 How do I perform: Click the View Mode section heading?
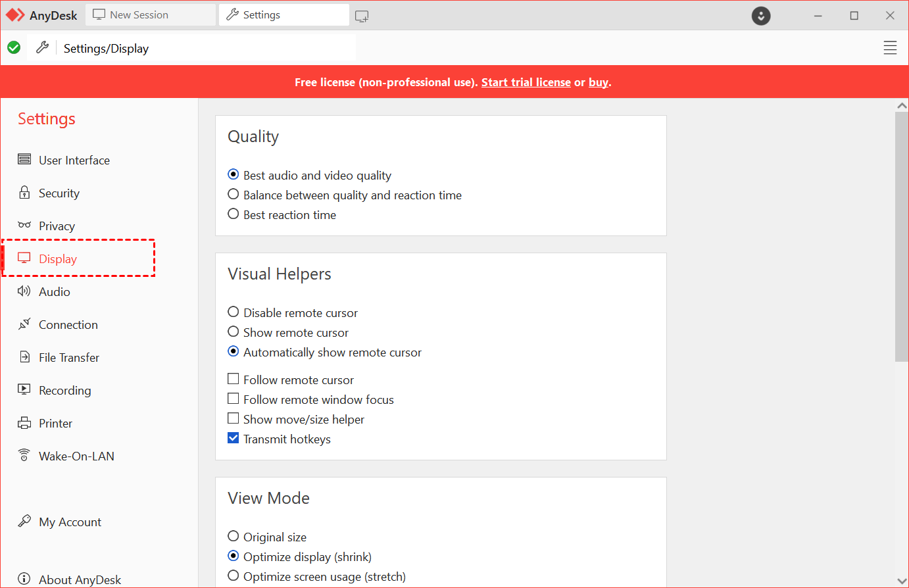[x=268, y=498]
